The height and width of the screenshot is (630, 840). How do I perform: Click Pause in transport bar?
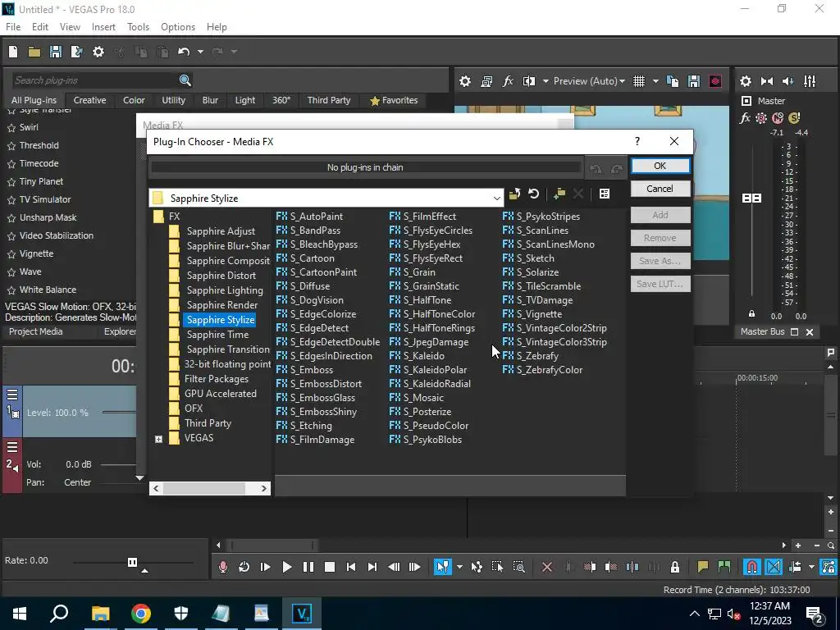coord(308,567)
